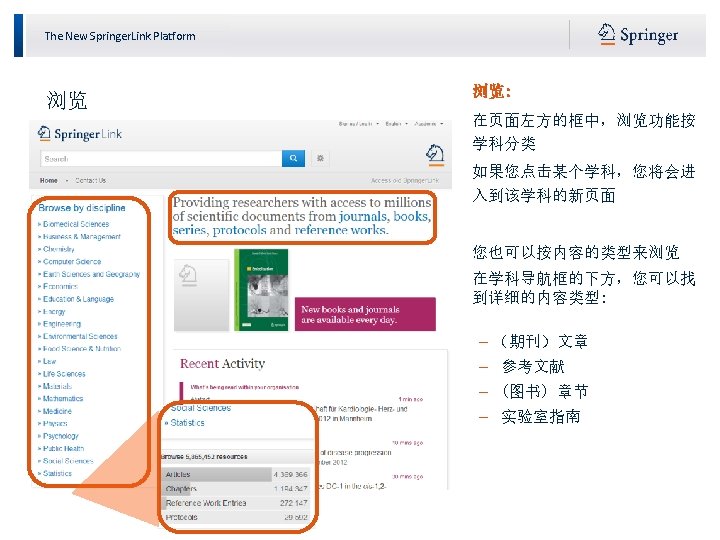Image resolution: width=720 pixels, height=540 pixels.
Task: Open the English language dropdown
Action: [x=396, y=124]
